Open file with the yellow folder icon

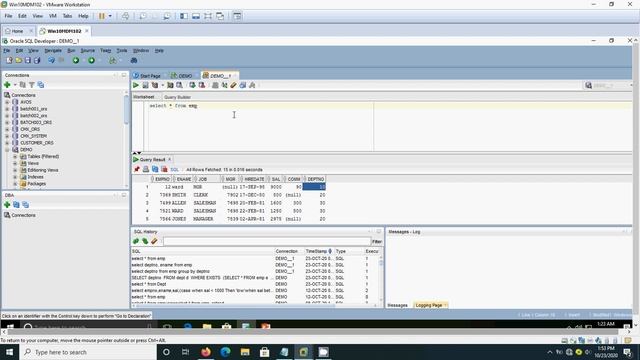point(18,60)
